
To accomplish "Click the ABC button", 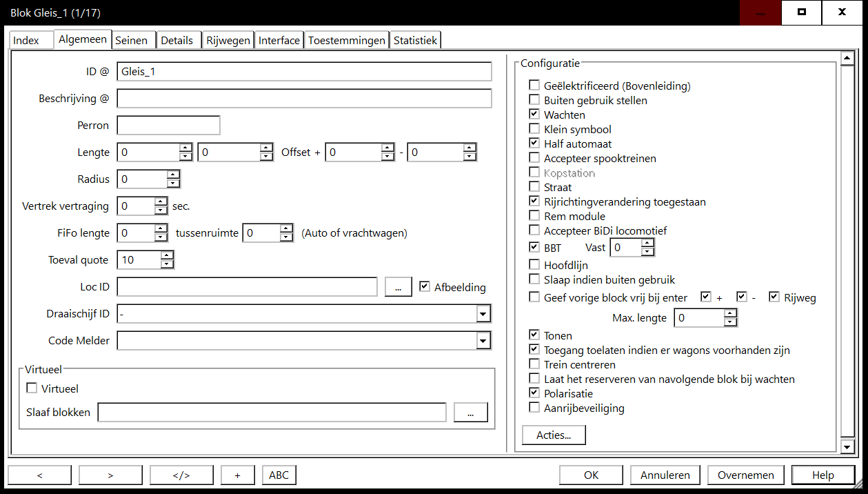I will [x=279, y=475].
